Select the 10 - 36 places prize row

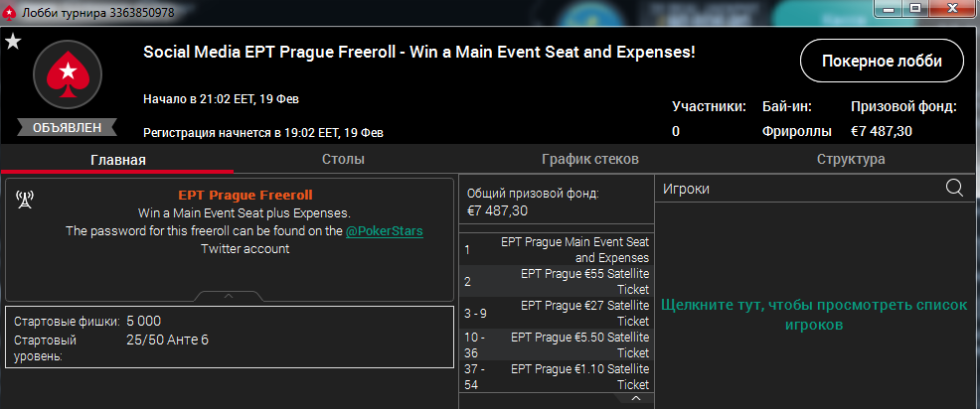557,344
